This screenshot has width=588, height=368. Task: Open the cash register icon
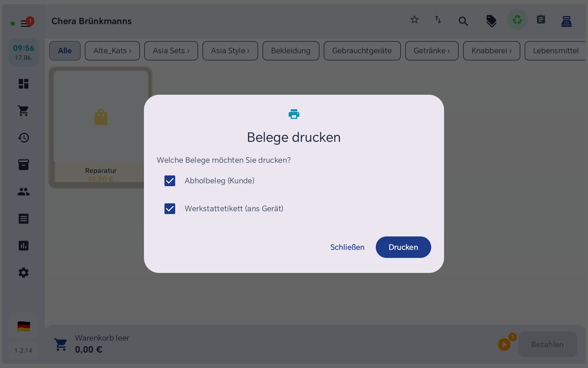(566, 21)
